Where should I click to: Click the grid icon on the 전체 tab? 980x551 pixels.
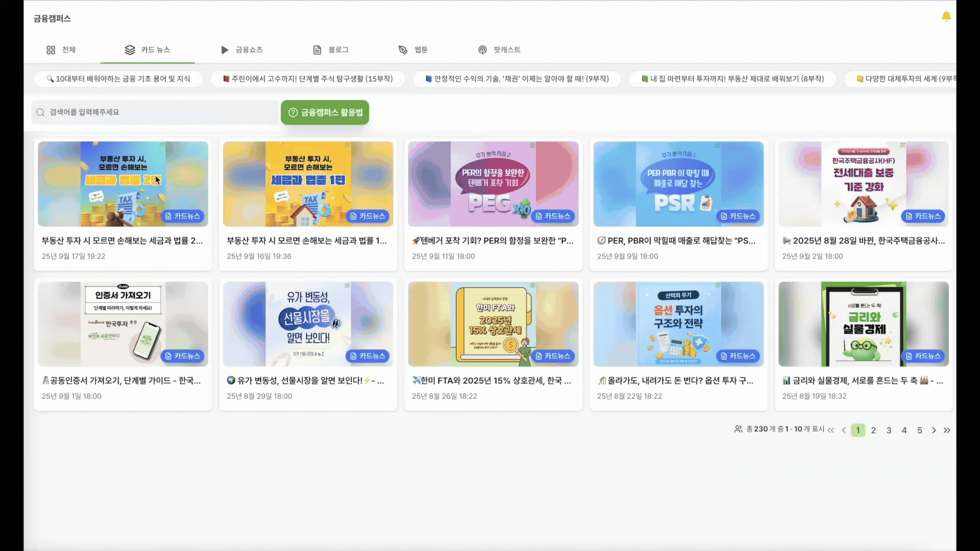point(51,49)
